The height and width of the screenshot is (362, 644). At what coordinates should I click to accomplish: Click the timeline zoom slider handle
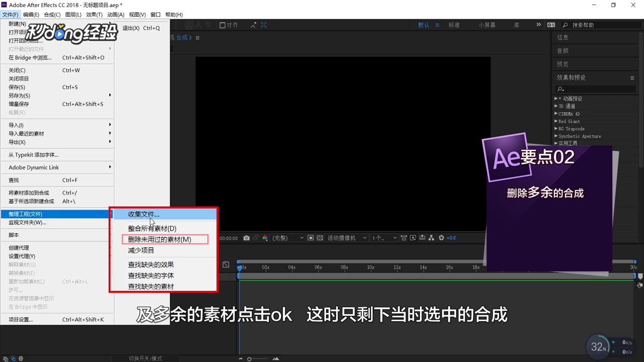coord(250,359)
